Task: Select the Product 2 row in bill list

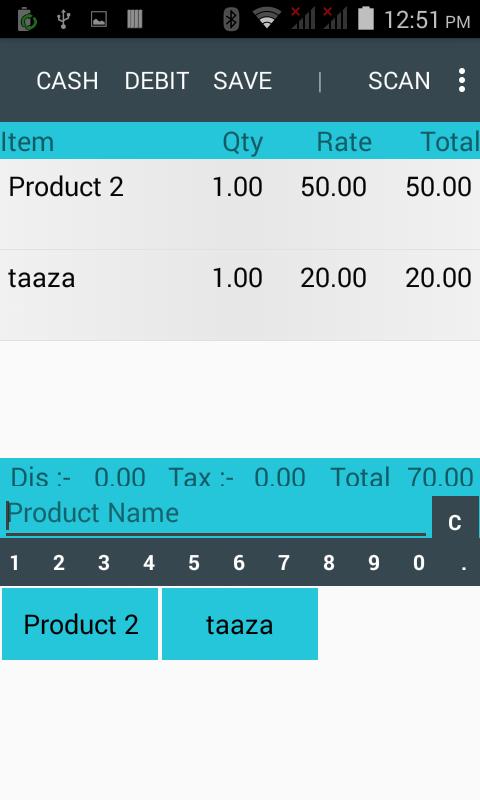Action: pos(240,204)
